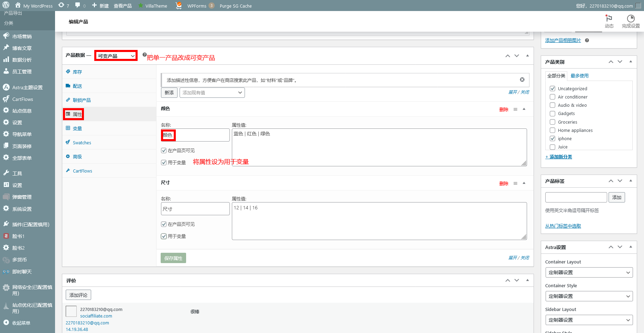The height and width of the screenshot is (333, 644).
Task: Switch to the 最多使用 tab
Action: pyautogui.click(x=579, y=75)
